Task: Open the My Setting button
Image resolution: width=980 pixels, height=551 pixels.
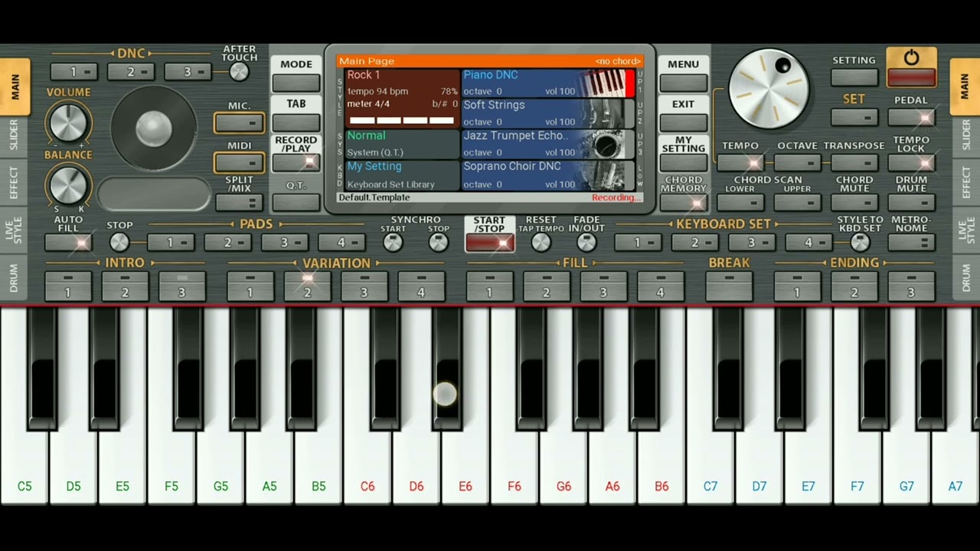Action: [683, 162]
